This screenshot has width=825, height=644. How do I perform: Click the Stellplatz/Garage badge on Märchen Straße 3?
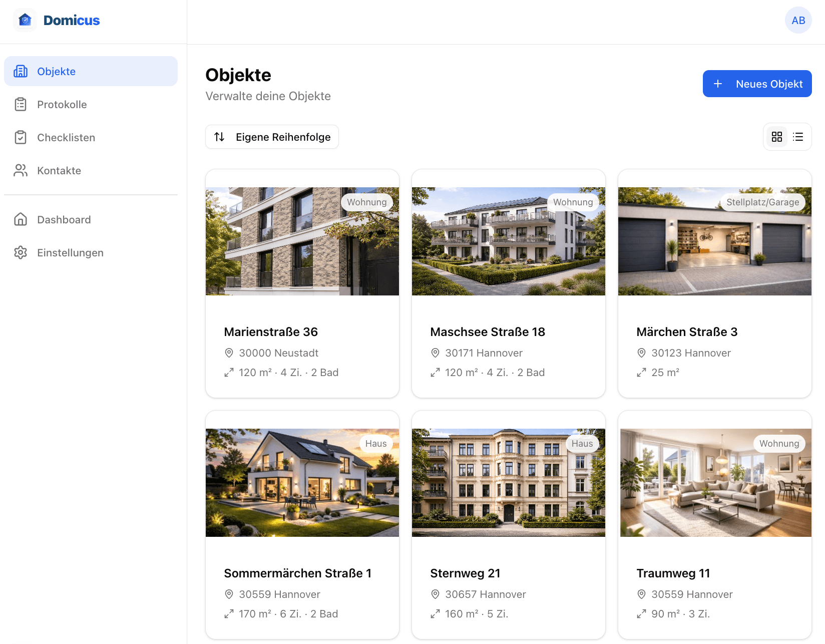tap(763, 202)
